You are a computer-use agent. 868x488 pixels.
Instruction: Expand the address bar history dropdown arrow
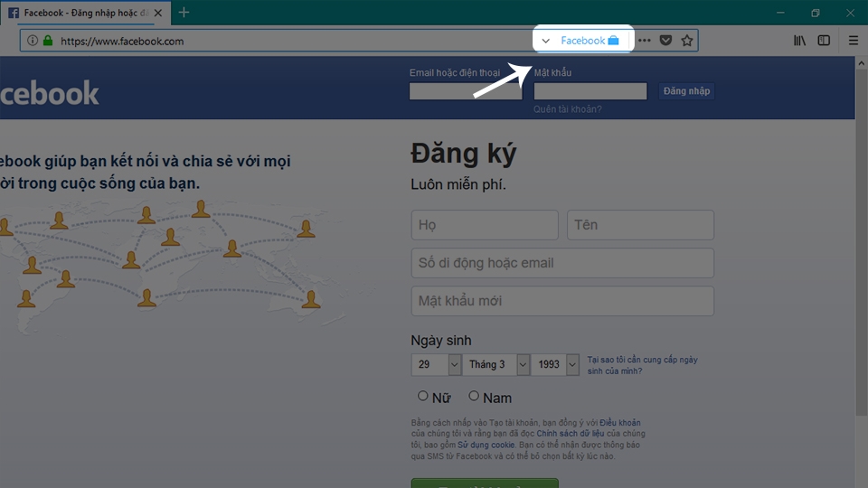pyautogui.click(x=545, y=41)
